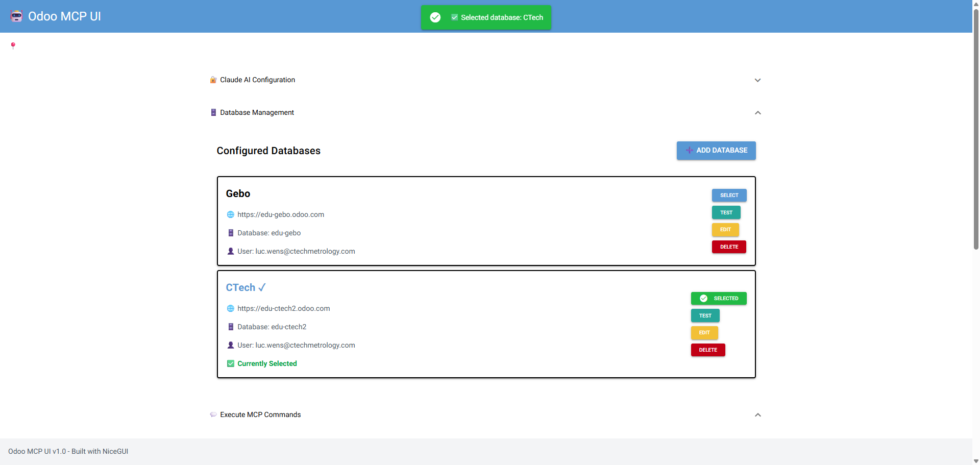Click the Odoo MCP robot logo icon

coord(16,16)
